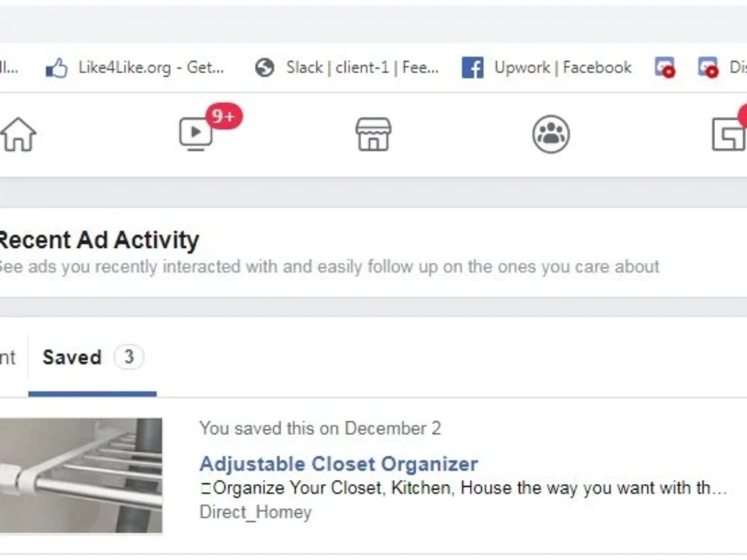Click the 'Organize Your Closet, Kitchen' description
Image resolution: width=747 pixels, height=560 pixels.
click(463, 488)
